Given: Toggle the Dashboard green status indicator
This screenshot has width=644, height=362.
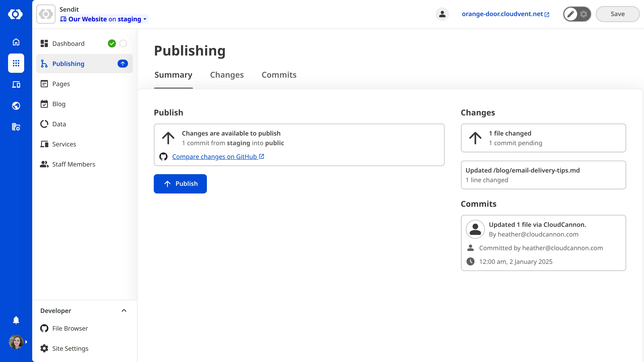Looking at the screenshot, I should (112, 43).
